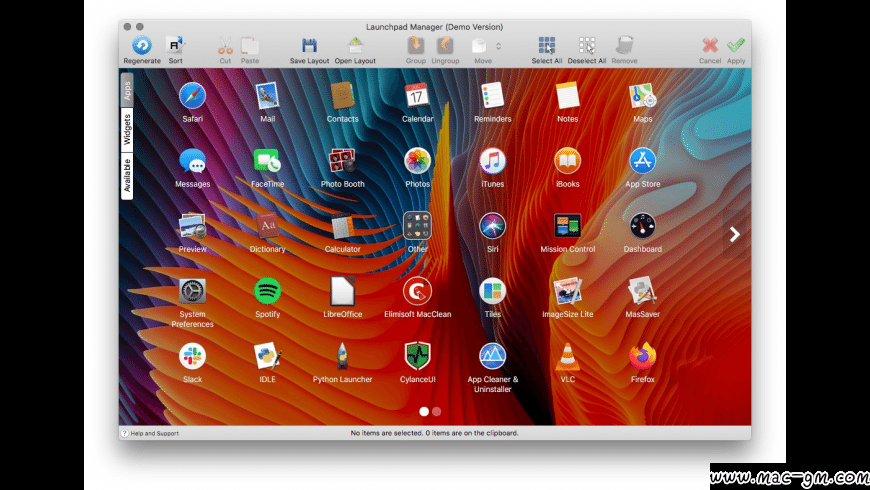
Task: Go to next page with right chevron
Action: coord(735,234)
